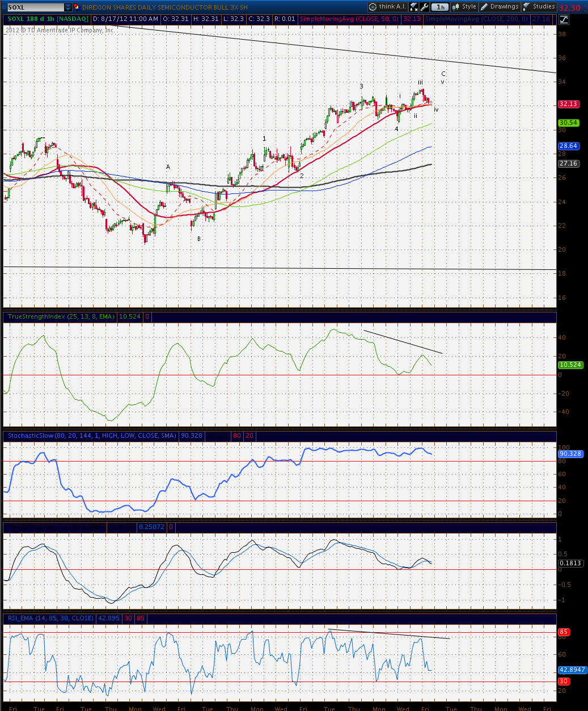Open the symbol dropdown arrow beside SOXL

(x=68, y=7)
